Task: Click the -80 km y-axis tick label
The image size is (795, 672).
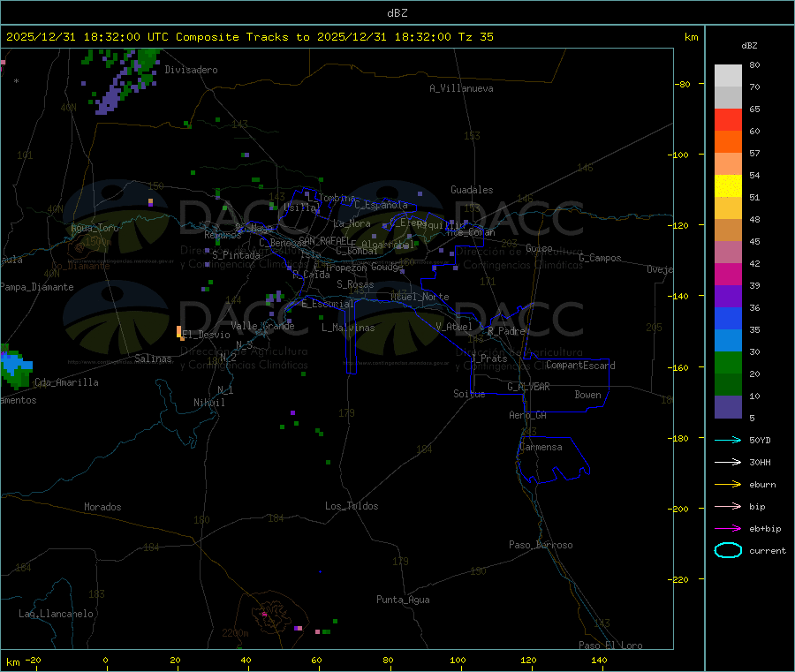Action: pyautogui.click(x=682, y=84)
